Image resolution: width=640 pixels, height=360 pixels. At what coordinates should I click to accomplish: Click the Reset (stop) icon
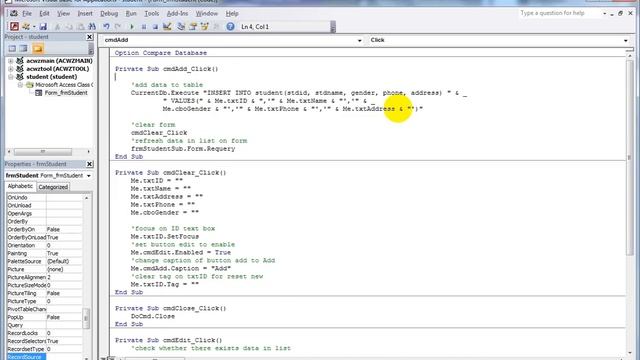tap(155, 27)
